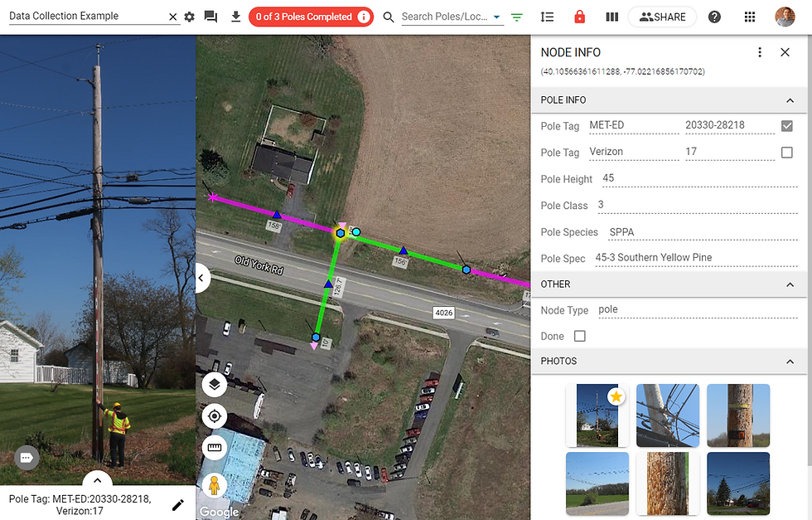
Task: Collapse the OTHER section
Action: click(x=790, y=284)
